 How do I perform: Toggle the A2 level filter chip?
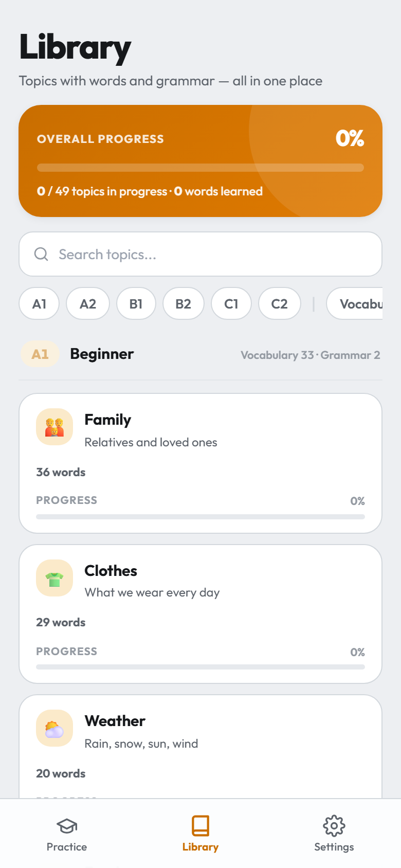point(88,303)
